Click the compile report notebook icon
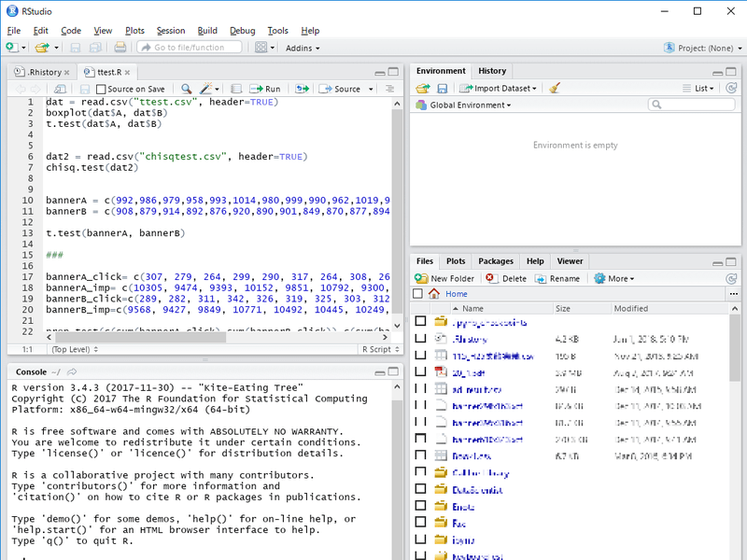Image resolution: width=747 pixels, height=560 pixels. [x=236, y=89]
